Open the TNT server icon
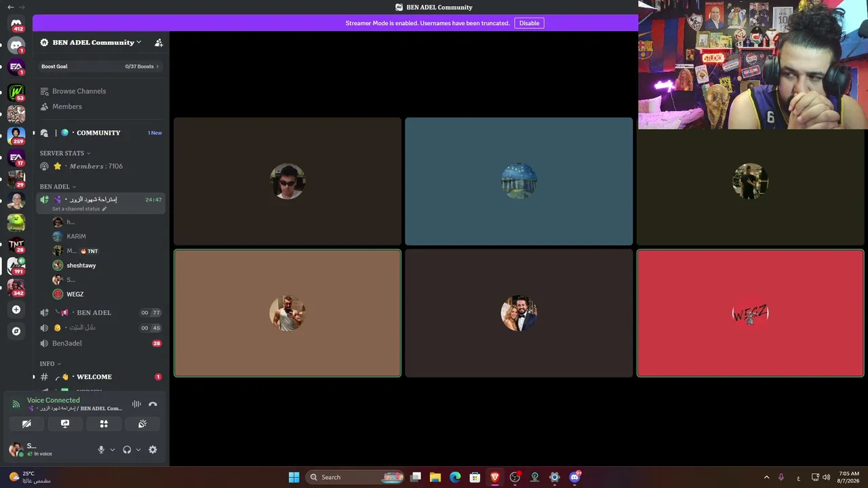Screen dimensions: 868x488 16,245
